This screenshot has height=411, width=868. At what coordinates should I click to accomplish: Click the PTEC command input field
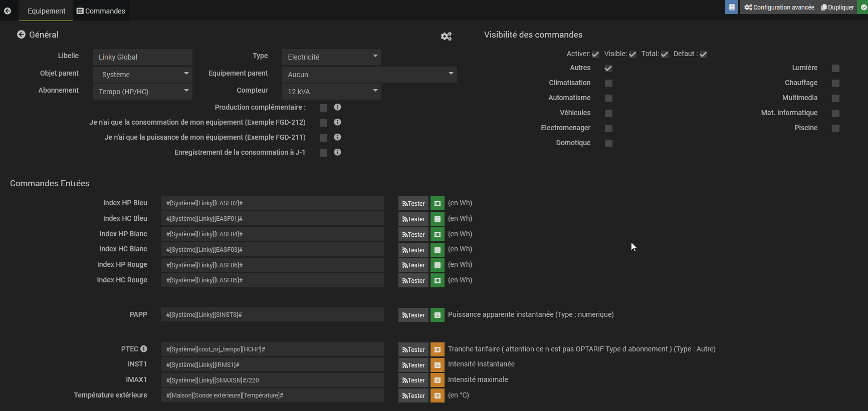(x=273, y=349)
